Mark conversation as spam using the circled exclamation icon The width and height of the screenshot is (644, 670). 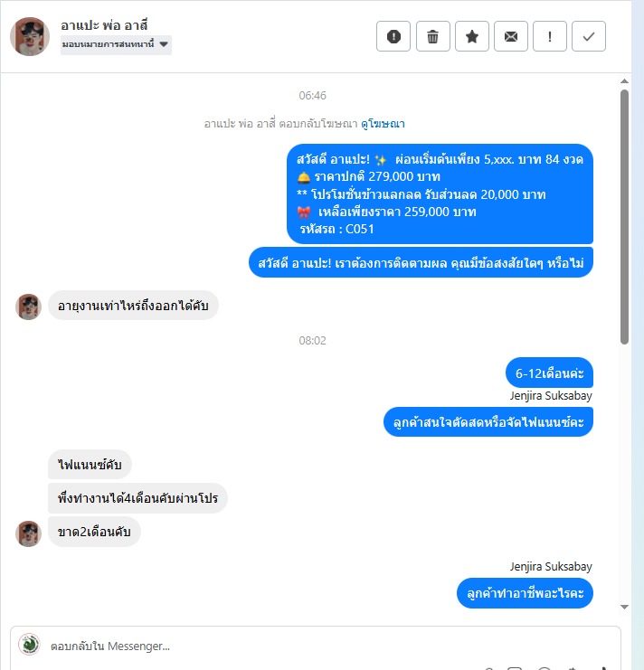pos(393,36)
